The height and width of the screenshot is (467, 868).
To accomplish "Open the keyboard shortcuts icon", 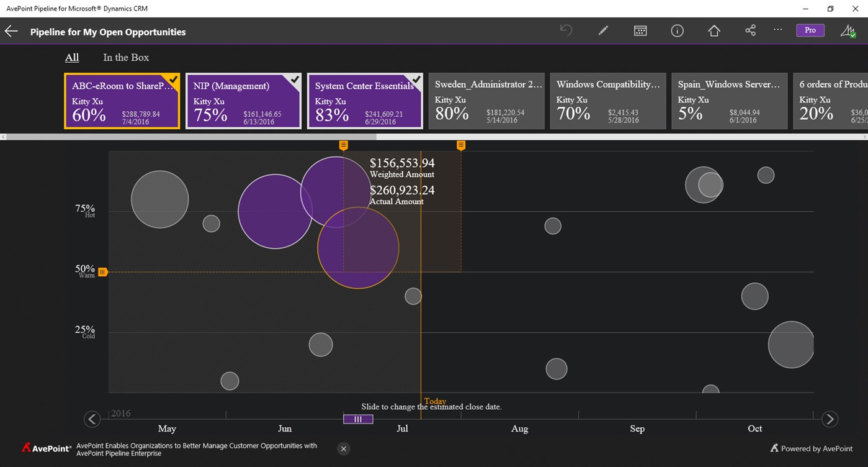I will click(640, 30).
